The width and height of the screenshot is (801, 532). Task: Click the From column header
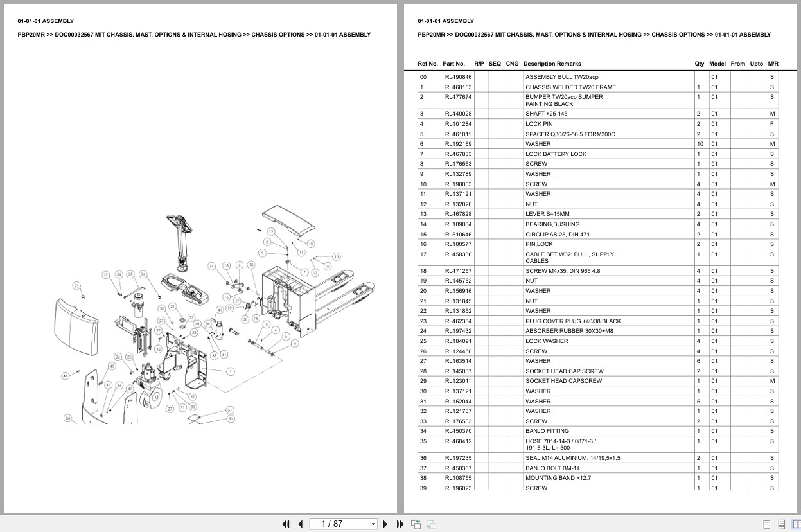[x=738, y=64]
